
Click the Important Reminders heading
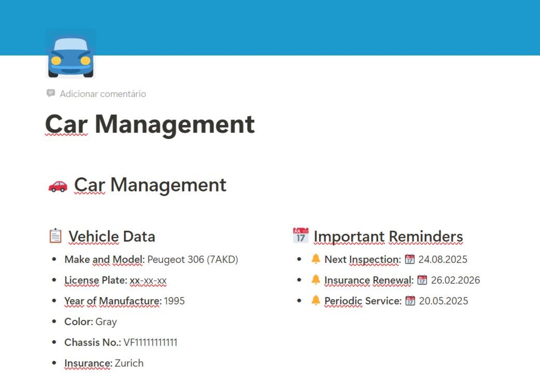(388, 236)
